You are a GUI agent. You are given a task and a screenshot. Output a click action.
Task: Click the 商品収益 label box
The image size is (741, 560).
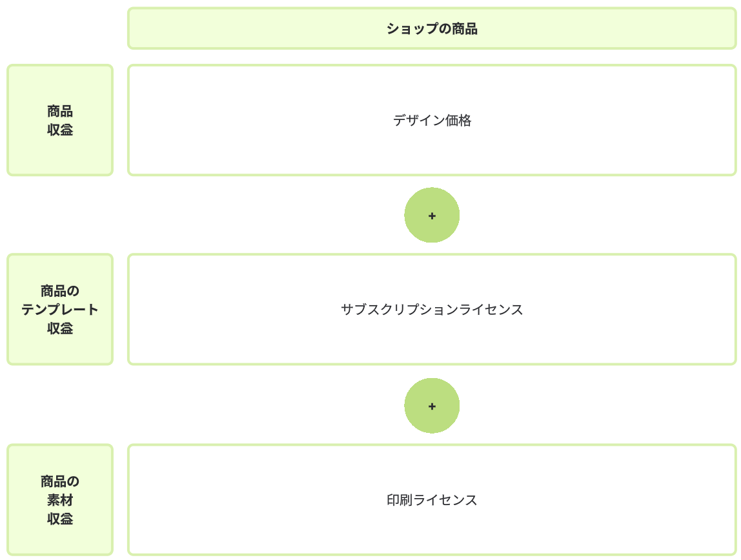coord(60,120)
